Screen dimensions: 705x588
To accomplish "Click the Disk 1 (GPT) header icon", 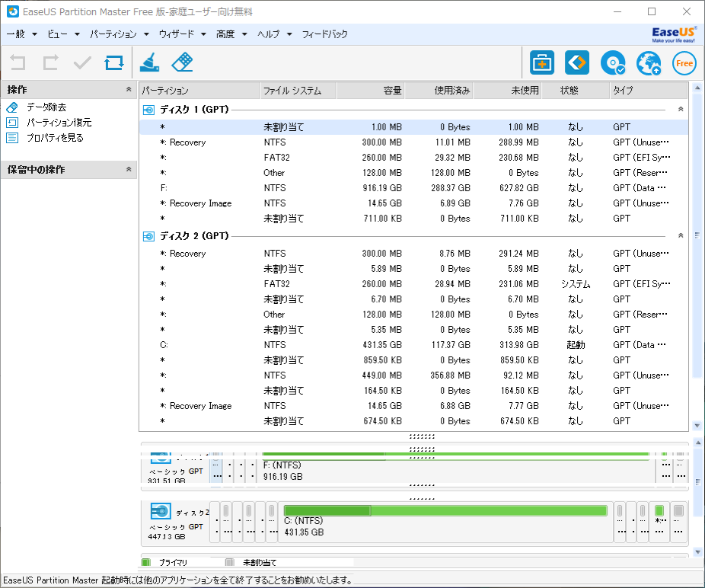I will coord(148,110).
